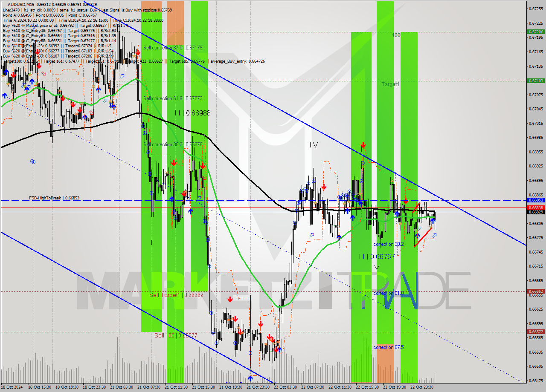
Task: Click the blue buy arrow at the 21 Oct 23:30 low
Action: click(250, 378)
